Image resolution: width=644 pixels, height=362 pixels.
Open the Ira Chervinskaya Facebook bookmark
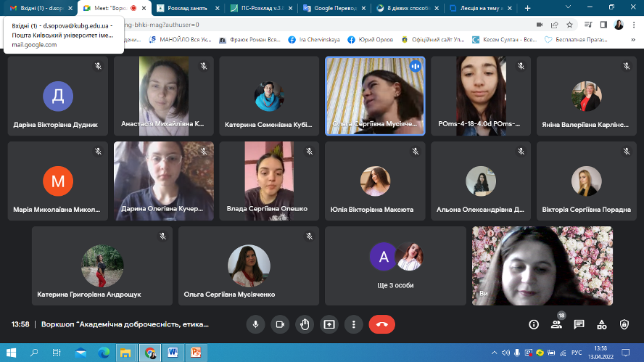tap(314, 40)
